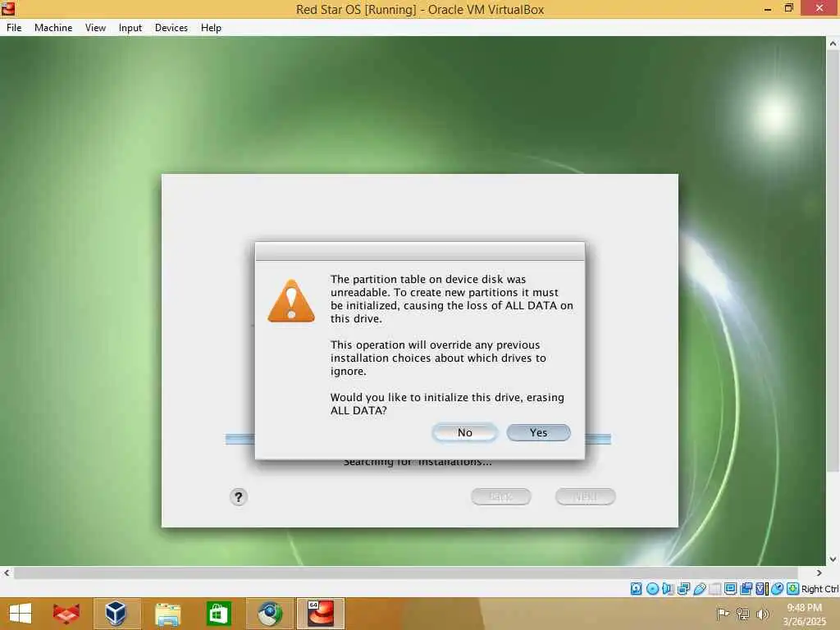This screenshot has width=840, height=630.
Task: Select the Red Star VM taskbar icon
Action: coord(321,614)
